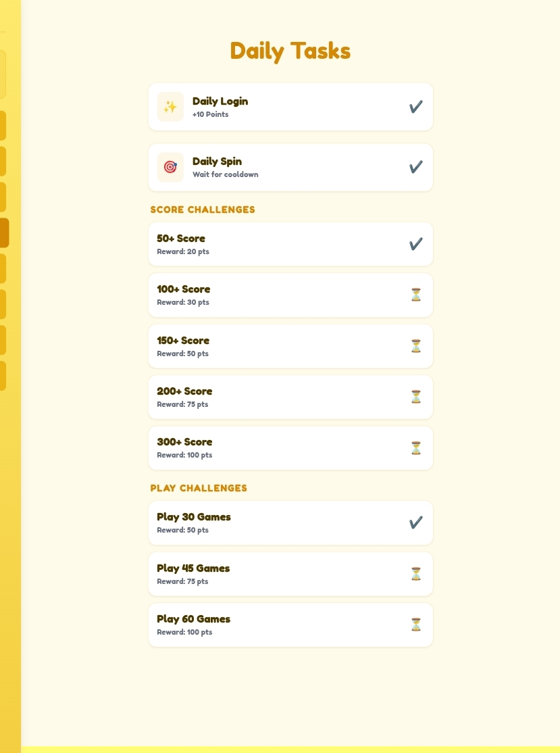Click the checkmark beside Play 30 Games
The height and width of the screenshot is (753, 560).
tap(416, 523)
